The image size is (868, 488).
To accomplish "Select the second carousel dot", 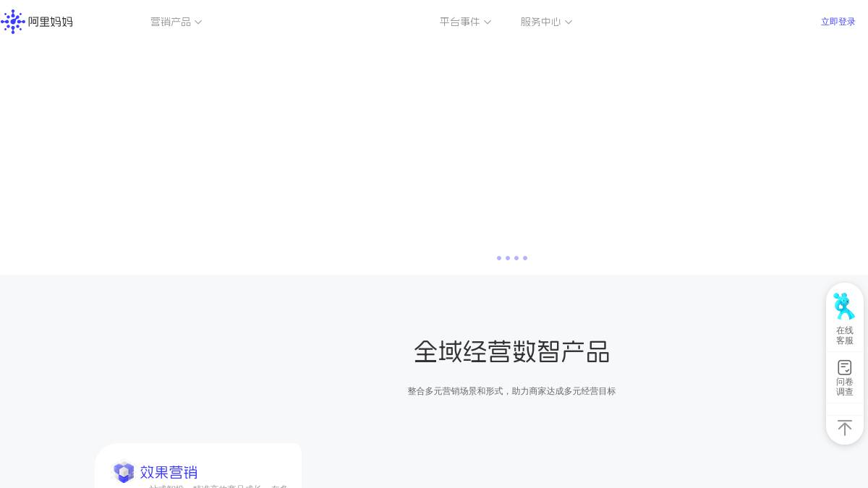I will tap(508, 258).
